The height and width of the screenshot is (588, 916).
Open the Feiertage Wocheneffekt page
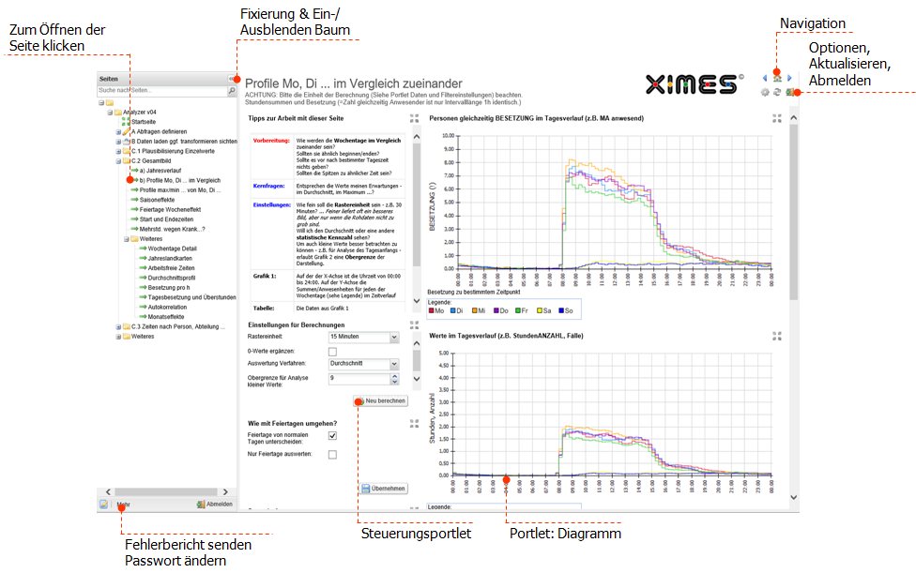point(170,210)
